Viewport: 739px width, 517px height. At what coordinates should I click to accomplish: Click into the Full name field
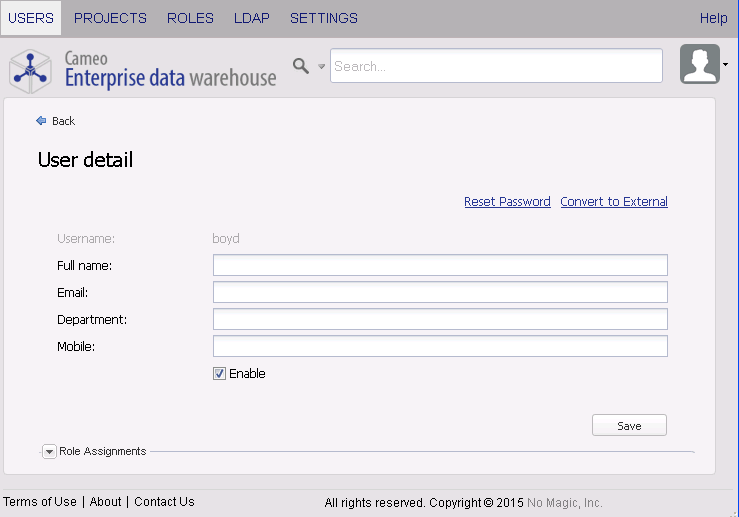pos(440,265)
